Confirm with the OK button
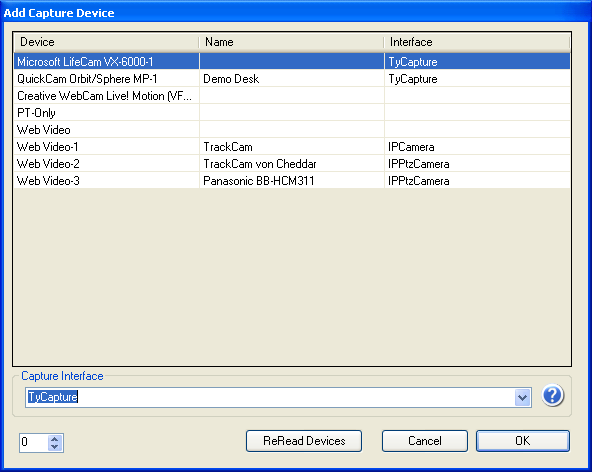Screen dimensions: 592x472 click(x=523, y=441)
